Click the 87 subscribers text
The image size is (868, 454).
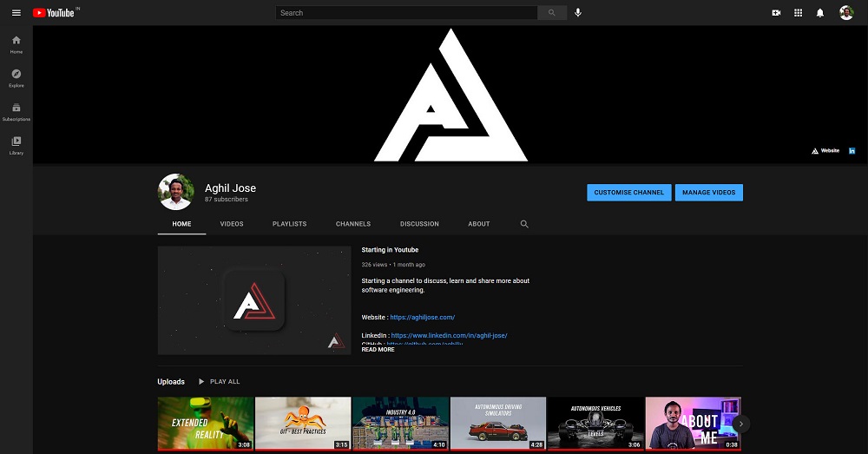pos(227,200)
